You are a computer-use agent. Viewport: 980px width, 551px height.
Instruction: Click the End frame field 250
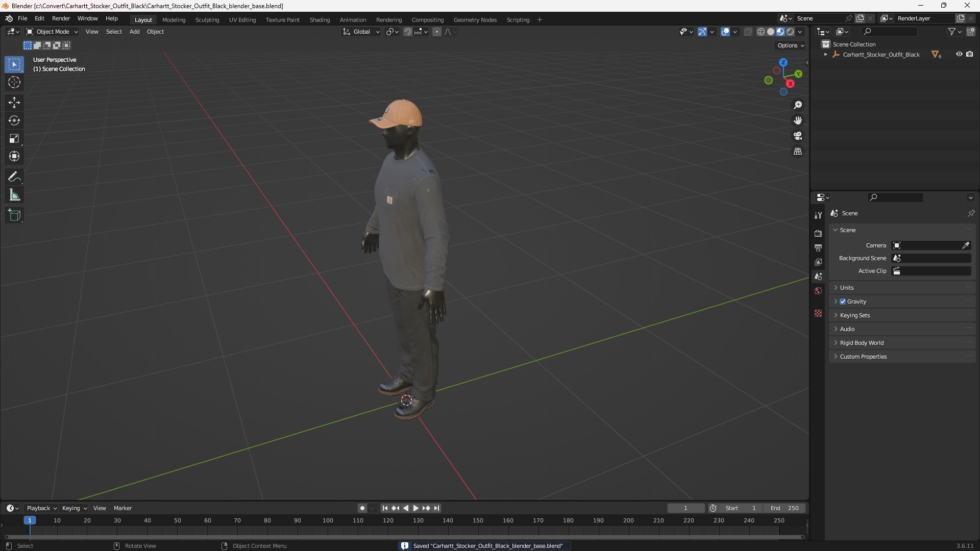click(785, 508)
